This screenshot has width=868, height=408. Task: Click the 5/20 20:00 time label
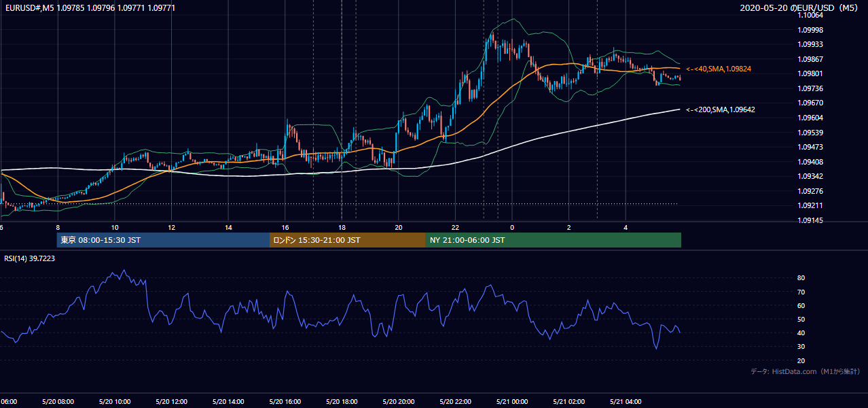point(399,402)
